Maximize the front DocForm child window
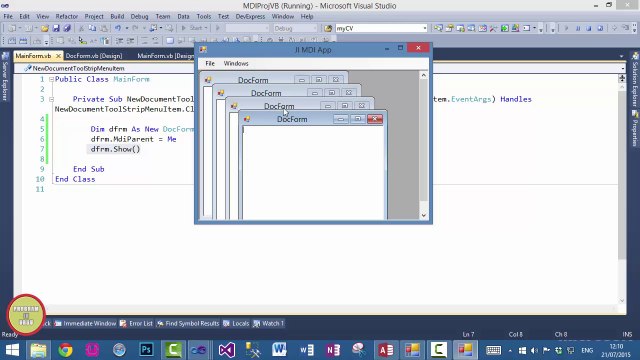Screen dimensions: 640x360 pyautogui.click(x=358, y=119)
